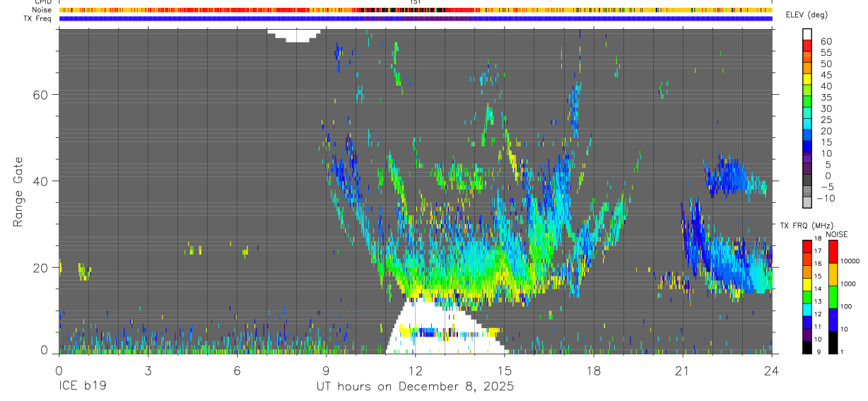Viewport: 868px width, 401px height.
Task: Click the x-axis tick label '3'
Action: 148,371
